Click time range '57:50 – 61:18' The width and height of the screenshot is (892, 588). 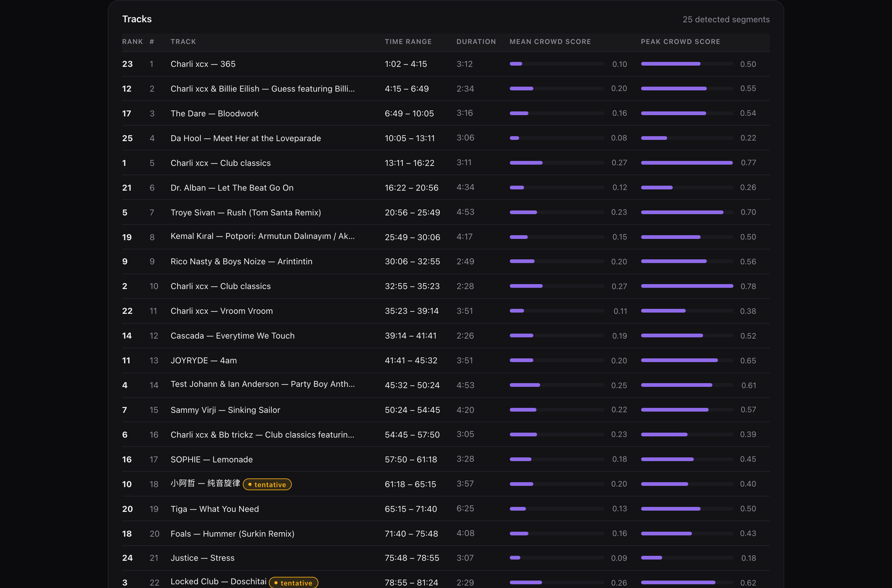[411, 459]
